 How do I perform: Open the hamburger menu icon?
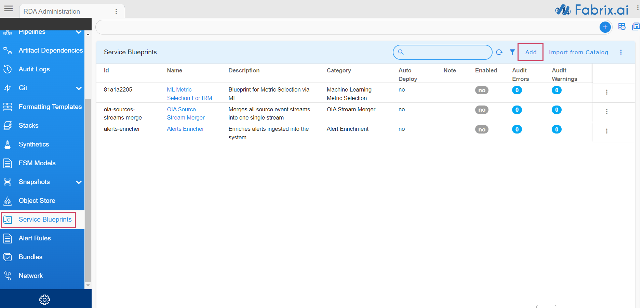pos(9,9)
